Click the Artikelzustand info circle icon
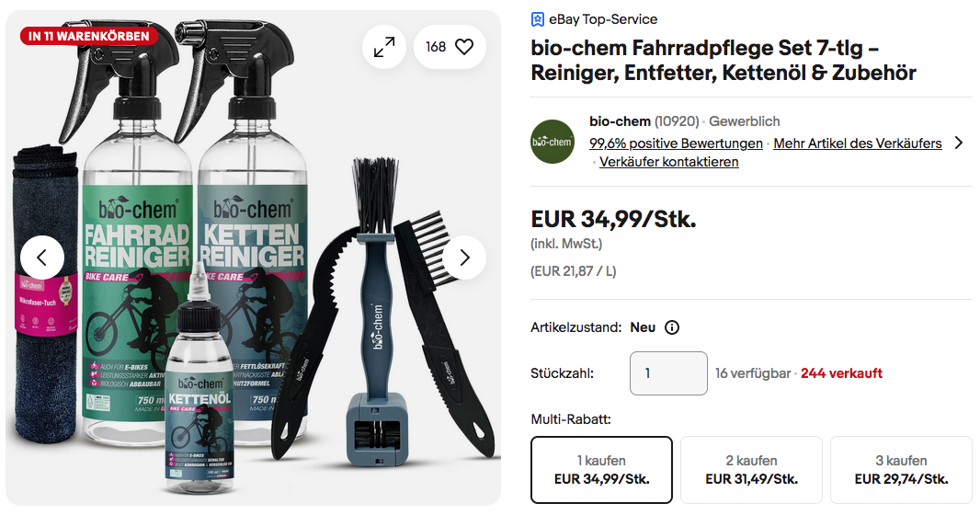This screenshot has height=515, width=980. coord(672,327)
